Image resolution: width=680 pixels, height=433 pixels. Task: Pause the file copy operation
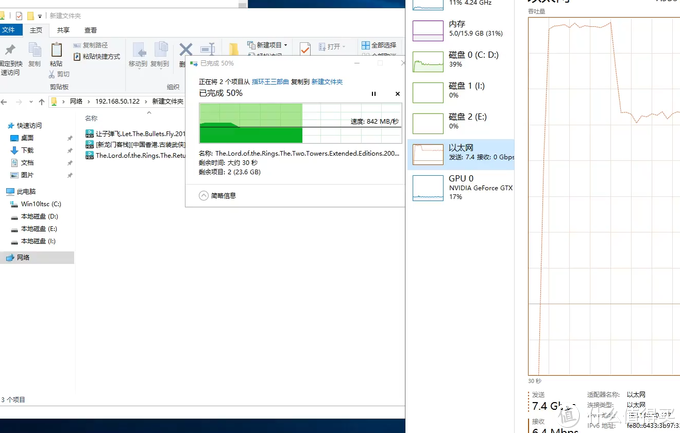coord(373,94)
